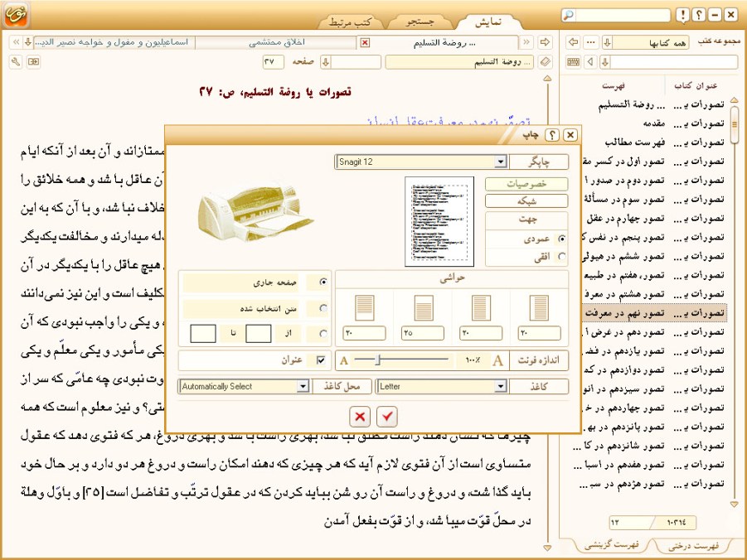Open the tab list arrow left of اسماعیلیون tab
This screenshot has width=747, height=560.
coord(28,42)
